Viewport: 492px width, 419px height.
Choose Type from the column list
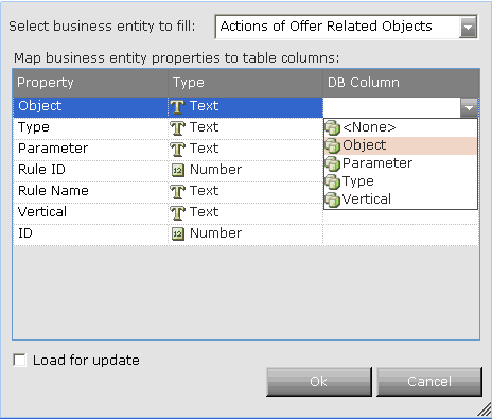pyautogui.click(x=400, y=182)
